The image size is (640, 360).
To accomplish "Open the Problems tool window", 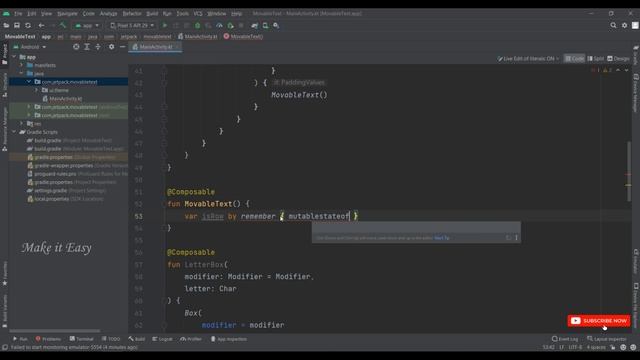I will pyautogui.click(x=48, y=339).
